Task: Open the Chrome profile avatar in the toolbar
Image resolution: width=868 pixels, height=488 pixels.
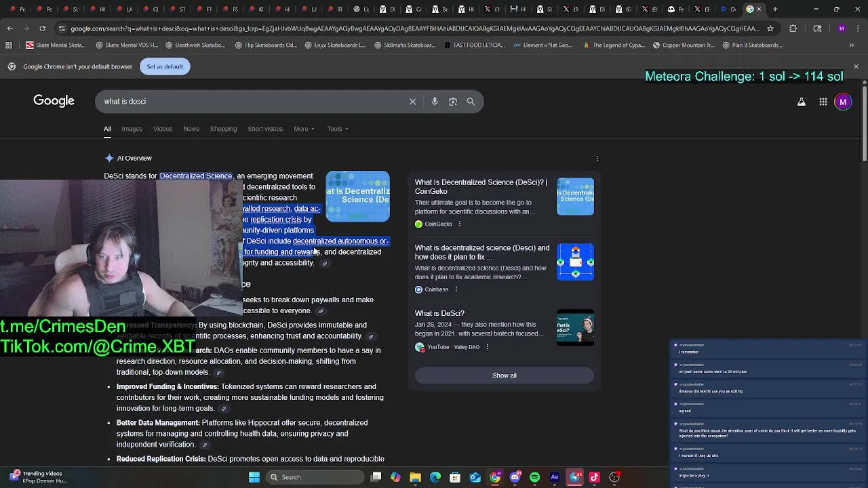Action: pos(842,28)
